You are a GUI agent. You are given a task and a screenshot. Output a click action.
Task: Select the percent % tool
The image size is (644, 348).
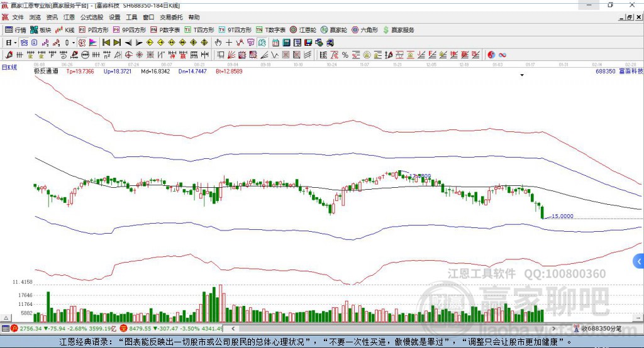point(345,55)
